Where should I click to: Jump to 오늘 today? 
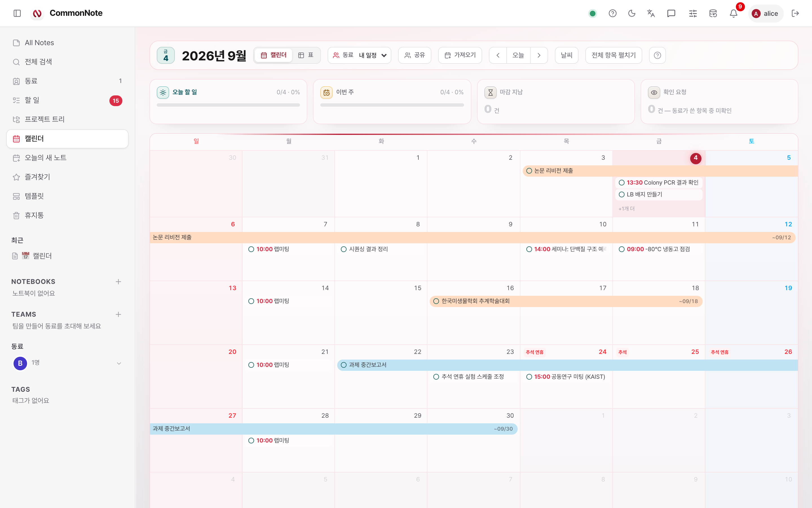[x=518, y=55]
